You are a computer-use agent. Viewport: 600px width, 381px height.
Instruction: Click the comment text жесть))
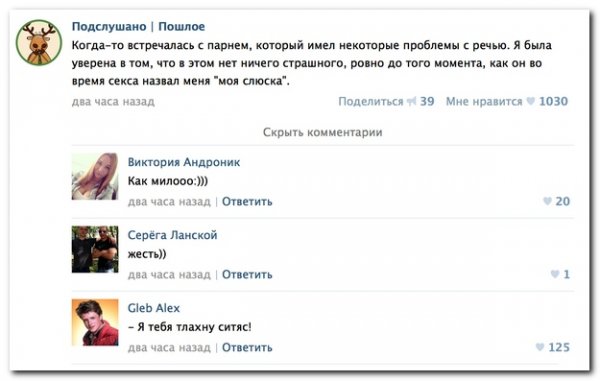[147, 254]
